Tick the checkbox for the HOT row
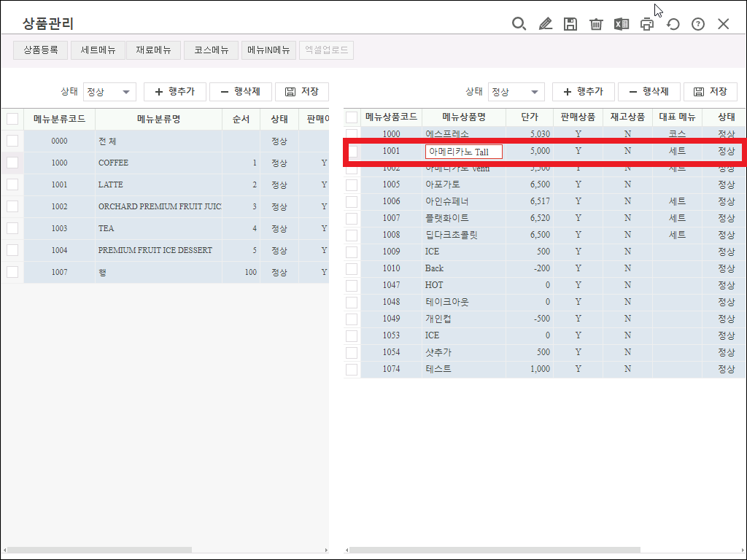 tap(352, 285)
